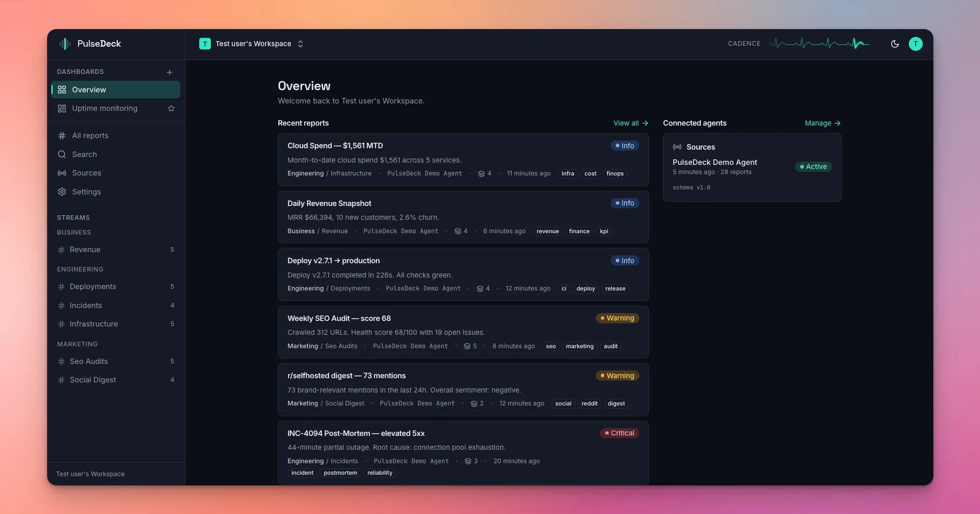This screenshot has width=980, height=514.
Task: Open the Seo Audits stream
Action: coord(116,361)
